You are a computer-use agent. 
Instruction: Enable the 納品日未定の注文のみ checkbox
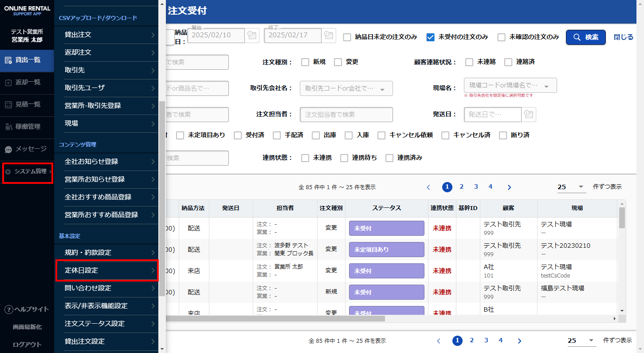point(347,37)
